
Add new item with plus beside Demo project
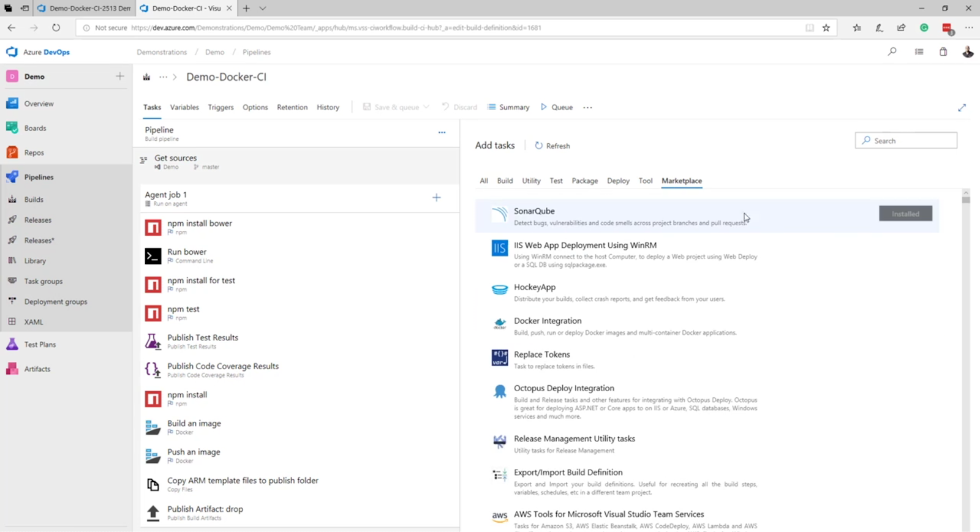pyautogui.click(x=119, y=76)
